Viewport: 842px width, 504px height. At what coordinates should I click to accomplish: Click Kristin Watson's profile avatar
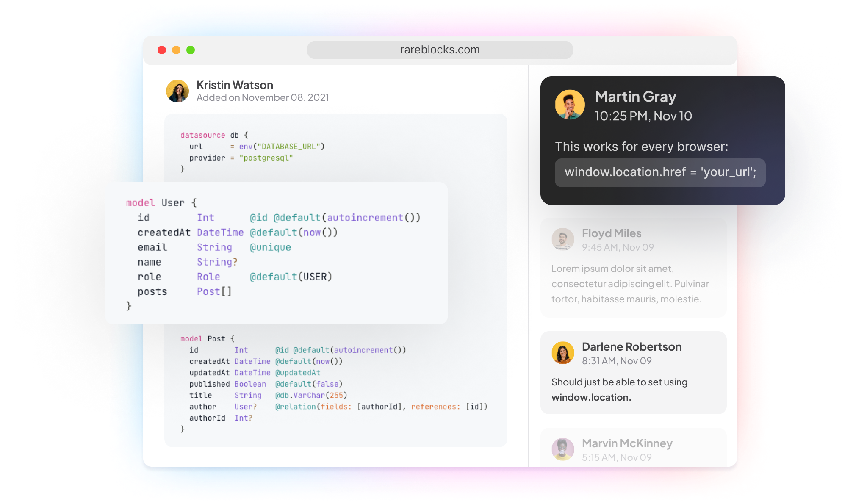tap(177, 91)
